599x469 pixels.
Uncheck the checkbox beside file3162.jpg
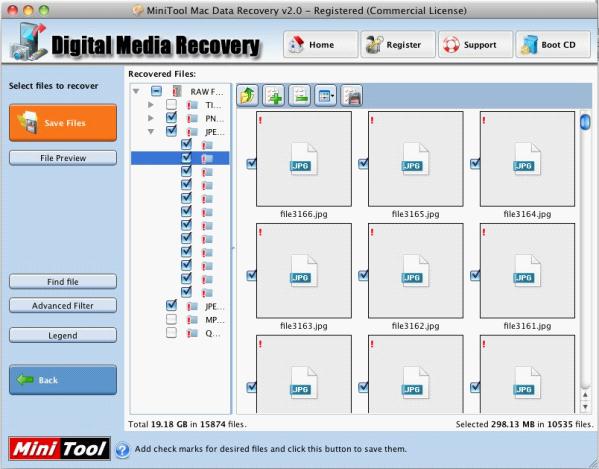tap(363, 275)
